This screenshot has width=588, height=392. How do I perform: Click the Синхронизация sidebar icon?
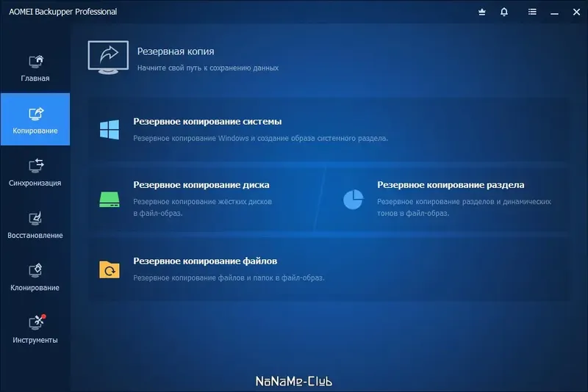36,165
